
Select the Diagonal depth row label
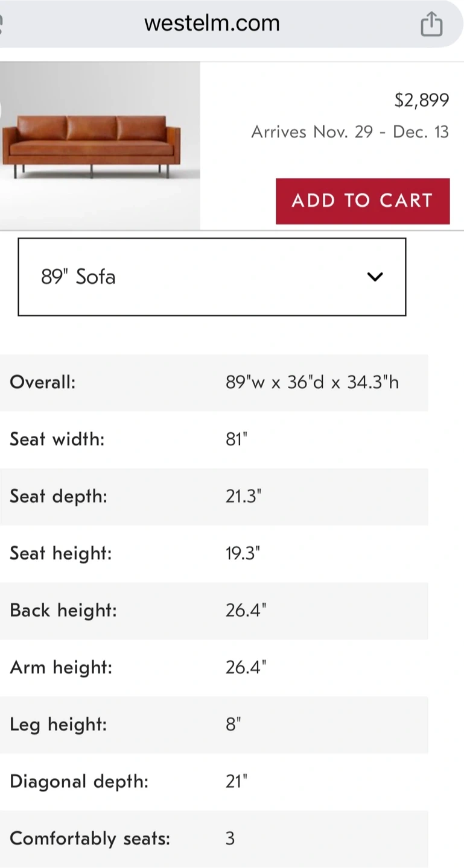[79, 781]
